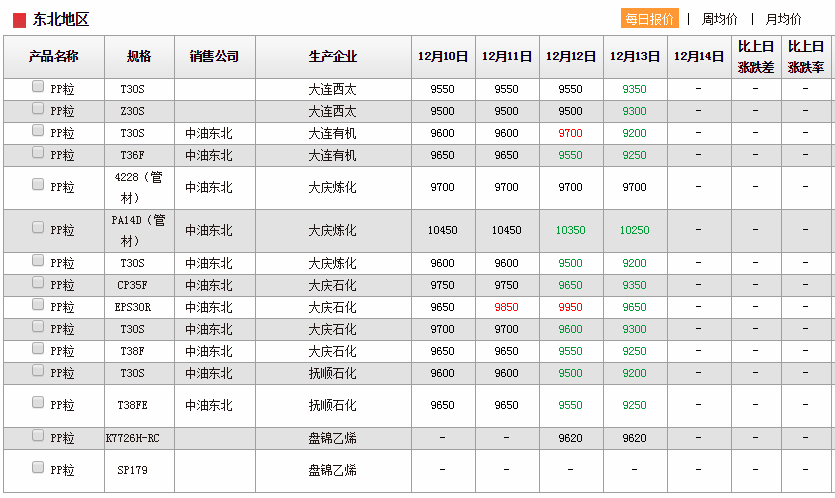Tick the CP35F 大庆石化 row checkbox
Image resolution: width=835 pixels, height=498 pixels.
[x=38, y=282]
